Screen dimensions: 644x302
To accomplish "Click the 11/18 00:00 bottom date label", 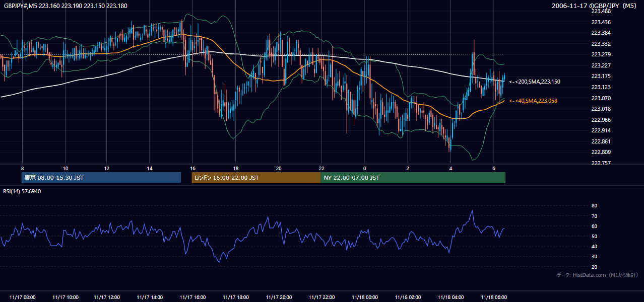I will point(364,297).
